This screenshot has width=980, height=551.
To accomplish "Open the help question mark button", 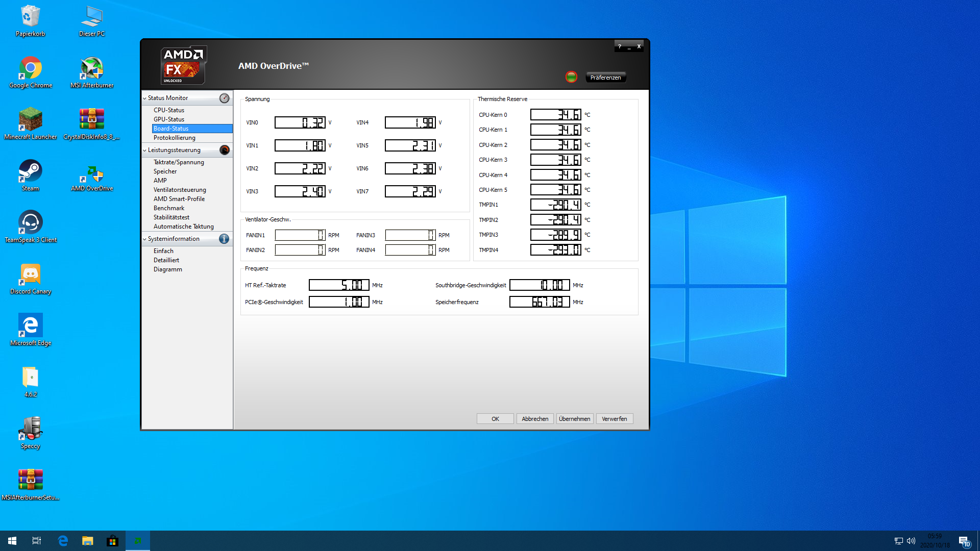I will (x=620, y=46).
